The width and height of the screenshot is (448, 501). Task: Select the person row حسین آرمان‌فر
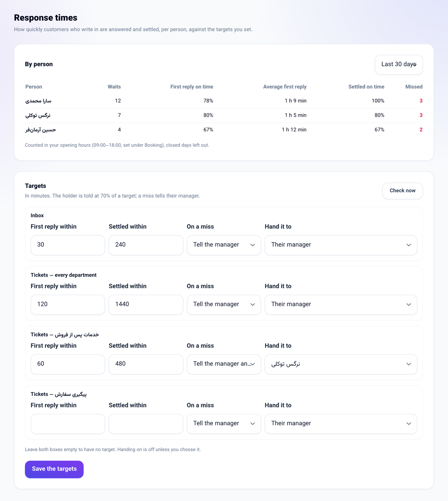point(224,130)
